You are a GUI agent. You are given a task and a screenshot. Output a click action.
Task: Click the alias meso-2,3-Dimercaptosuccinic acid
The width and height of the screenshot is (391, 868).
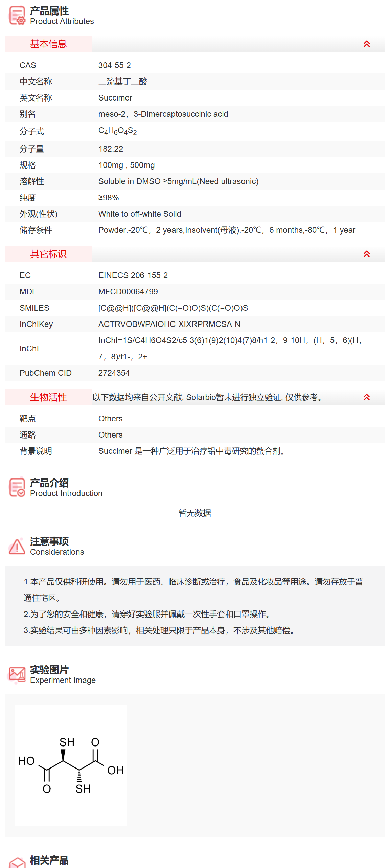[x=163, y=114]
